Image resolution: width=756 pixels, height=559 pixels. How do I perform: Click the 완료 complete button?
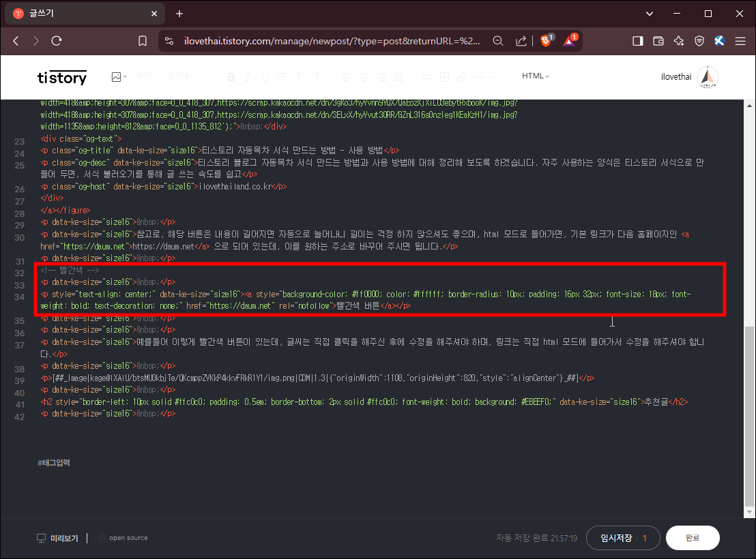pos(693,538)
